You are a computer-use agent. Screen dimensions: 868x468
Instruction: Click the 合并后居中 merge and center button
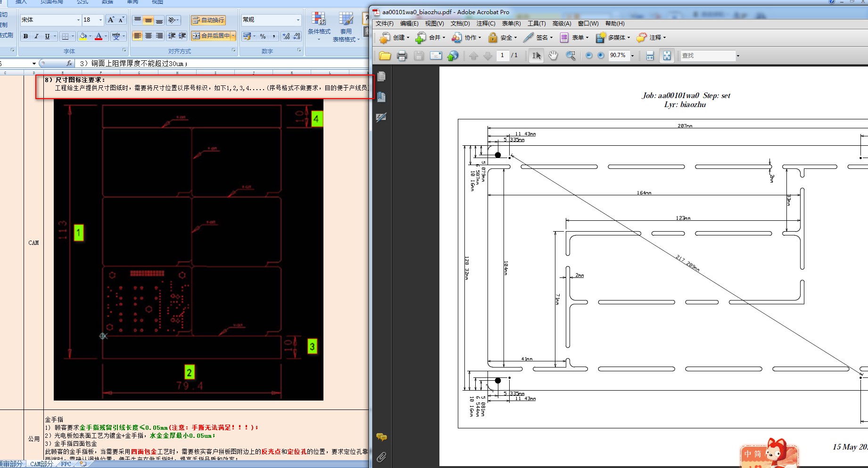(x=211, y=36)
